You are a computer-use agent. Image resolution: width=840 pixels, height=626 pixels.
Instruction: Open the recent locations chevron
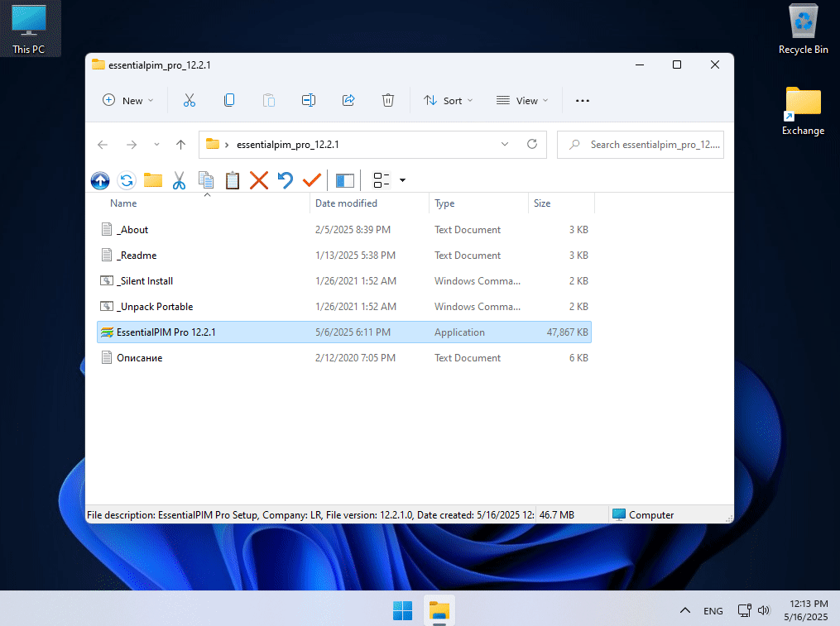(x=156, y=145)
